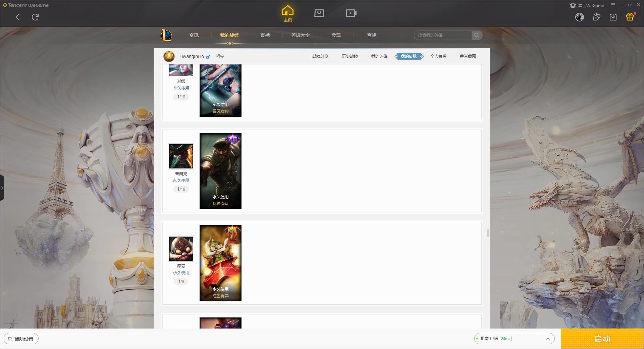
Task: Switch to the 直播 tab
Action: pyautogui.click(x=265, y=35)
